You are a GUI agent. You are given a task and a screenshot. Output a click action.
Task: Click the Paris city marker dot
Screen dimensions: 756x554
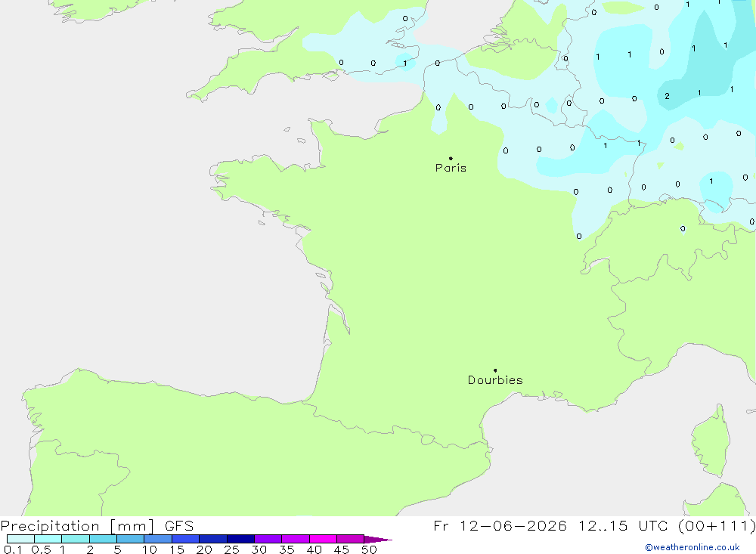(451, 158)
